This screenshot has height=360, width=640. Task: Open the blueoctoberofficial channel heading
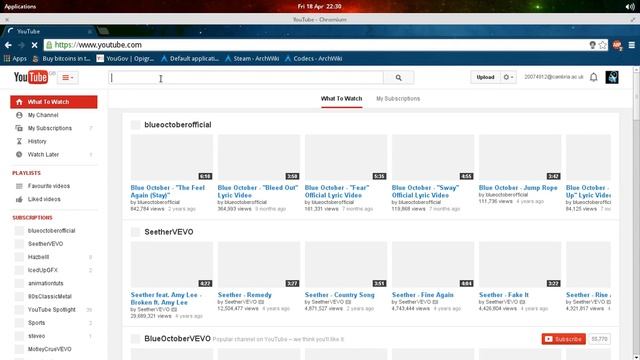[178, 125]
